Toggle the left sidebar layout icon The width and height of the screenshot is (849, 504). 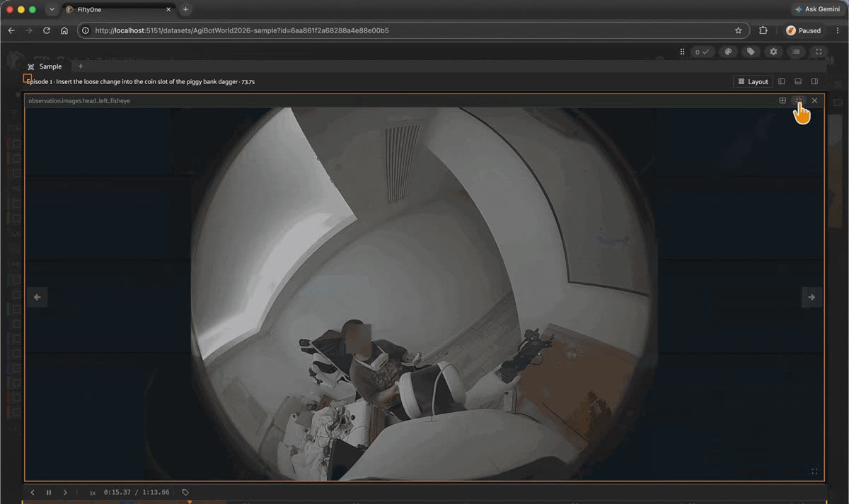(782, 81)
